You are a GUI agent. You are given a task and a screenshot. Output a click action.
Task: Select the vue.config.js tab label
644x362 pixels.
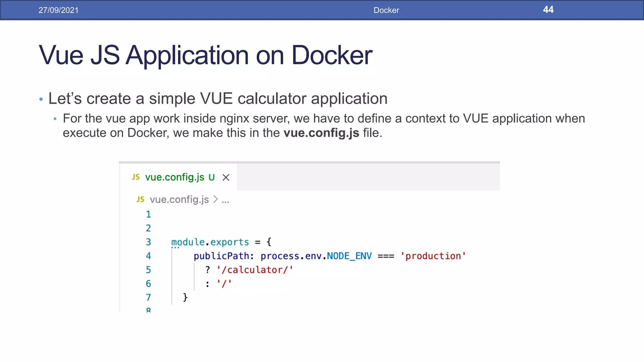pos(175,177)
